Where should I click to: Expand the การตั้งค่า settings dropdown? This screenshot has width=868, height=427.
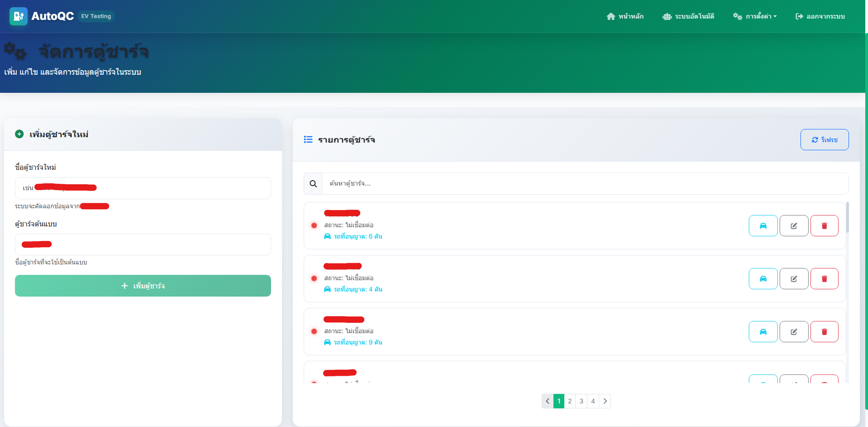click(x=755, y=16)
